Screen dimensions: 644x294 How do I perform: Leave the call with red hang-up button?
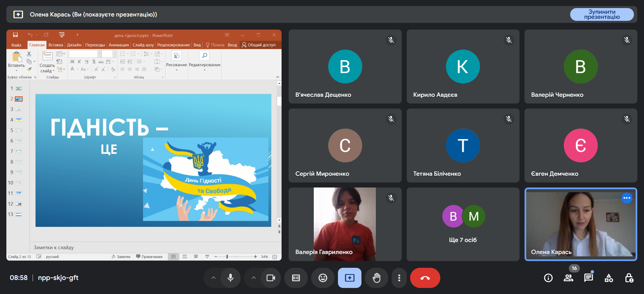425,278
